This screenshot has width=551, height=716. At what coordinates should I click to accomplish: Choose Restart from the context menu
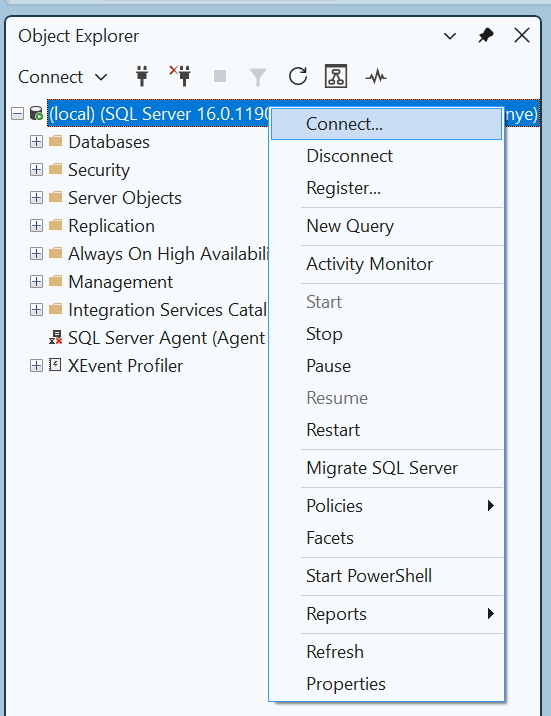[387, 430]
